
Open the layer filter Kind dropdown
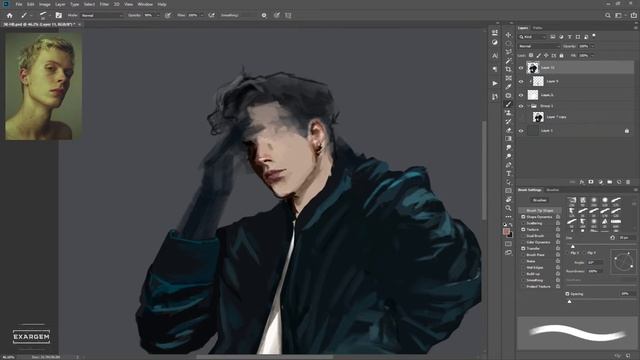[x=532, y=37]
